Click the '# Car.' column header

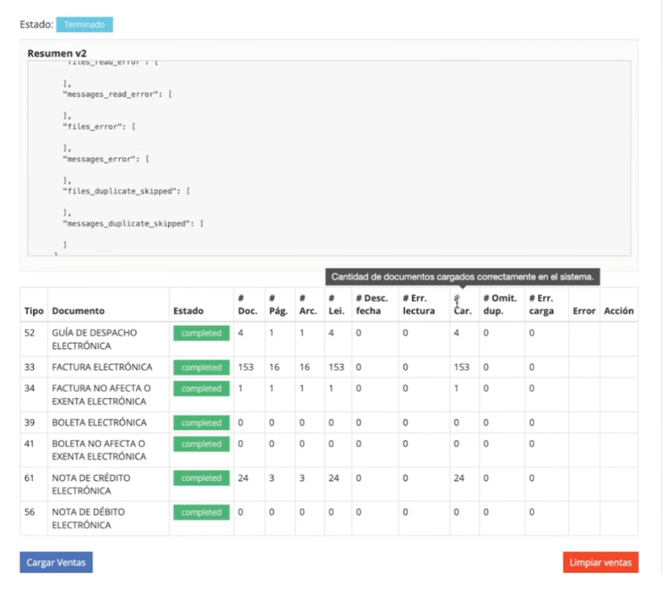[x=463, y=304]
